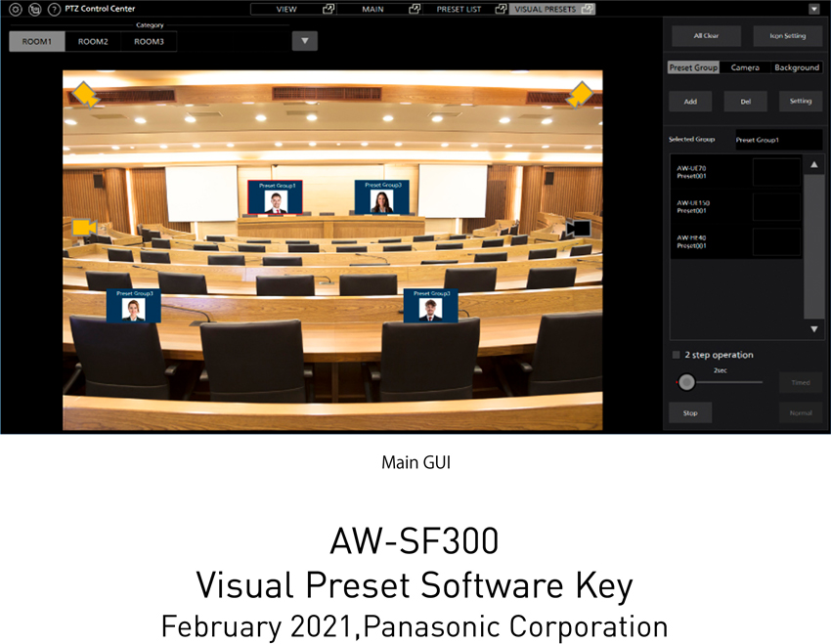Select the yellow camera icon on the left wall
Screen dimensions: 831x644
click(x=84, y=227)
